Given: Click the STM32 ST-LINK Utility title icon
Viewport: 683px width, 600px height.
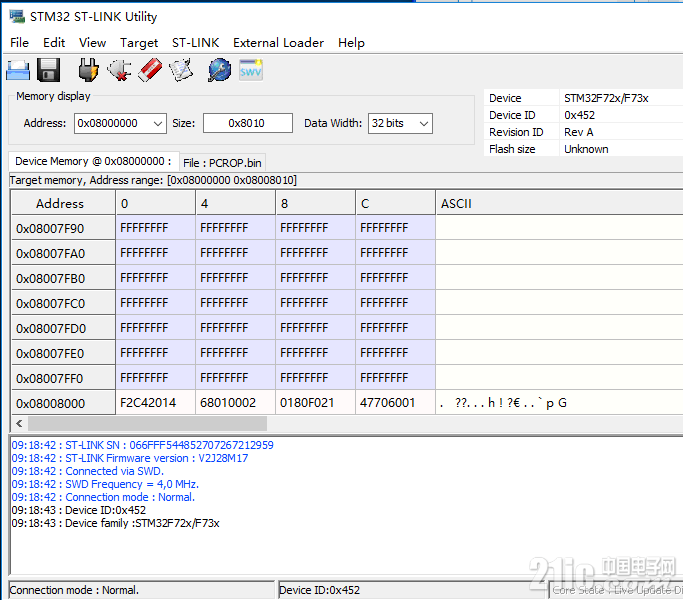Looking at the screenshot, I should tap(17, 17).
